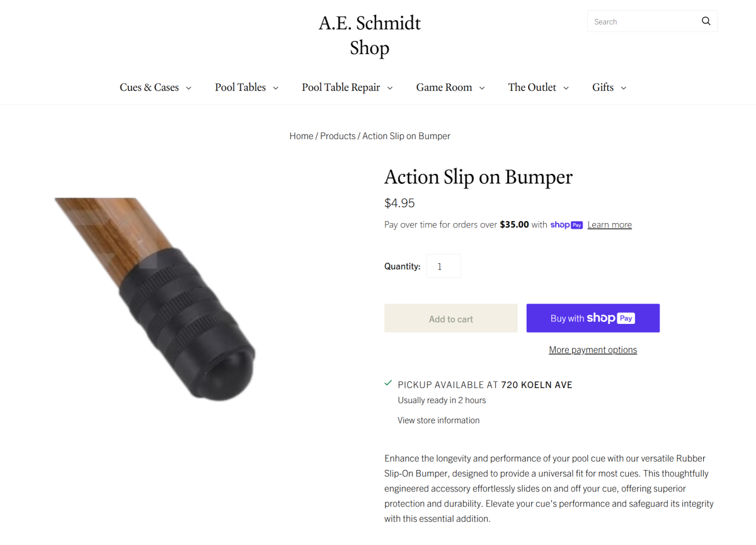Click the Learn more link

click(609, 225)
